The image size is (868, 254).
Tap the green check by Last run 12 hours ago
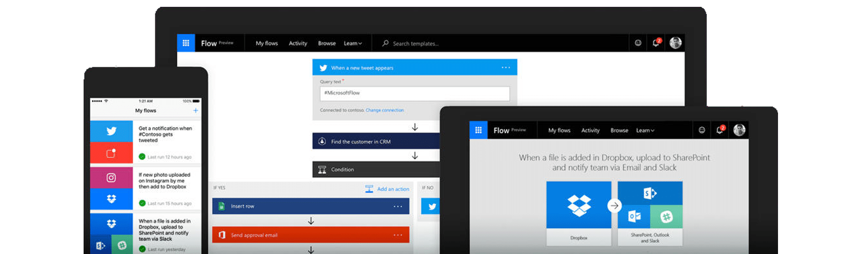coord(142,156)
